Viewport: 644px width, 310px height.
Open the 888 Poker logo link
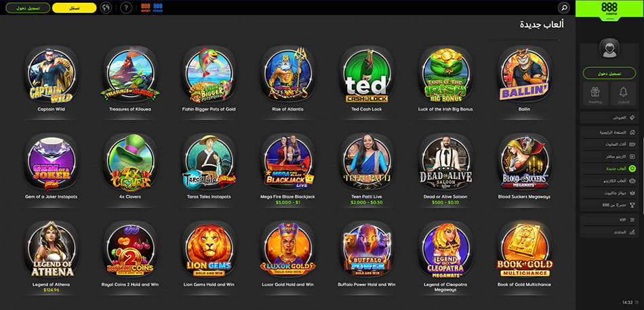pyautogui.click(x=158, y=7)
